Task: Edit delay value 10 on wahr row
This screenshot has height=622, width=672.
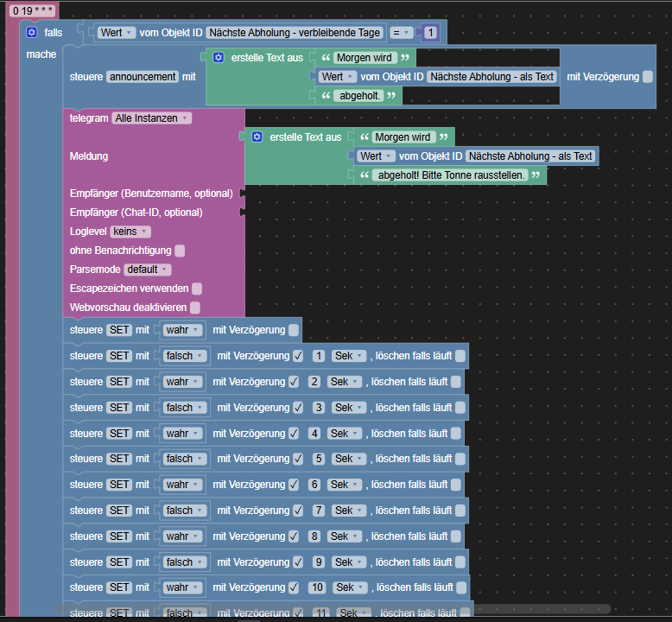Action: pos(317,587)
